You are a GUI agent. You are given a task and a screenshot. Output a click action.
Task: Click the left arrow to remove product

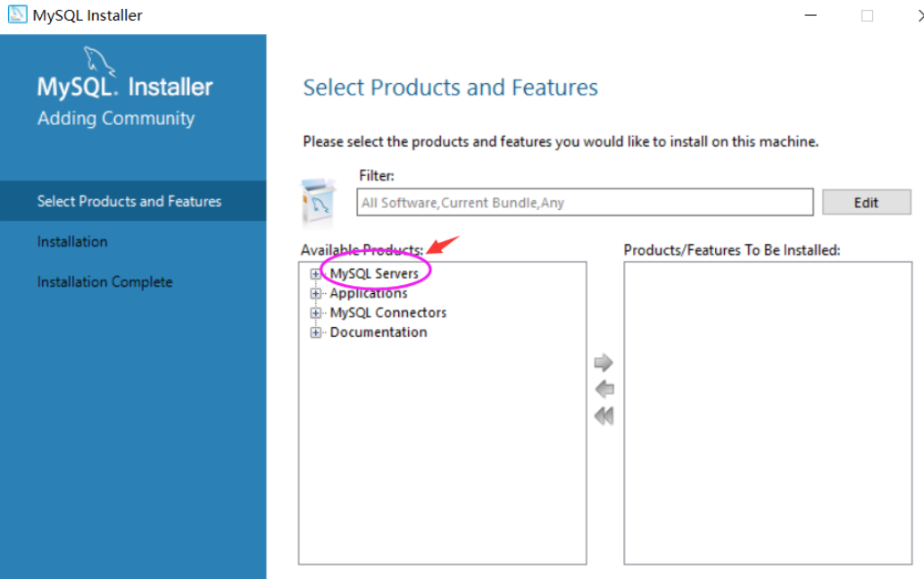tap(604, 390)
